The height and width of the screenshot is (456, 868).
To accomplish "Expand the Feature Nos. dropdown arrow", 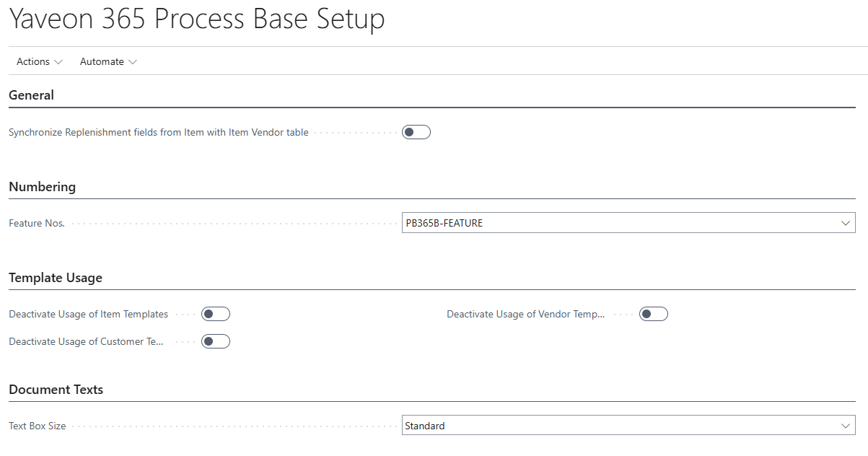I will click(846, 223).
